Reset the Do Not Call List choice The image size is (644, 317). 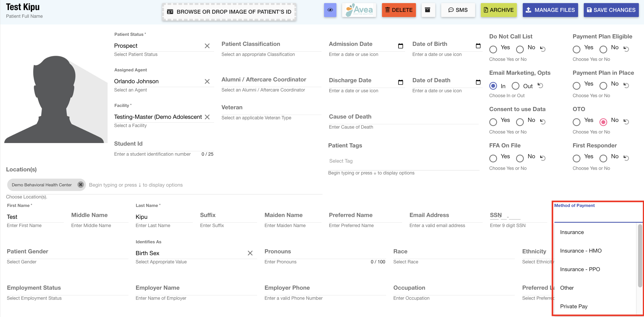[543, 49]
